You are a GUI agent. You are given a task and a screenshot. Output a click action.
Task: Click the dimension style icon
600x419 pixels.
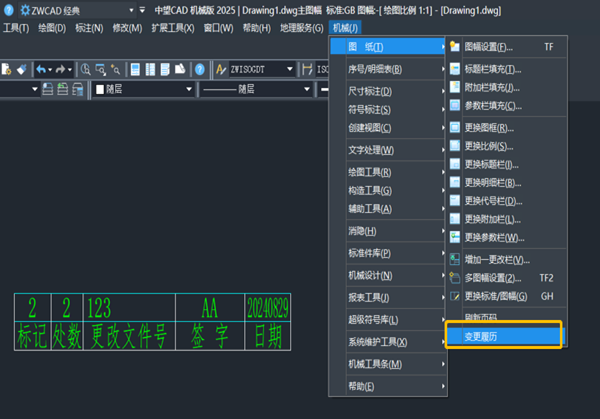click(307, 69)
